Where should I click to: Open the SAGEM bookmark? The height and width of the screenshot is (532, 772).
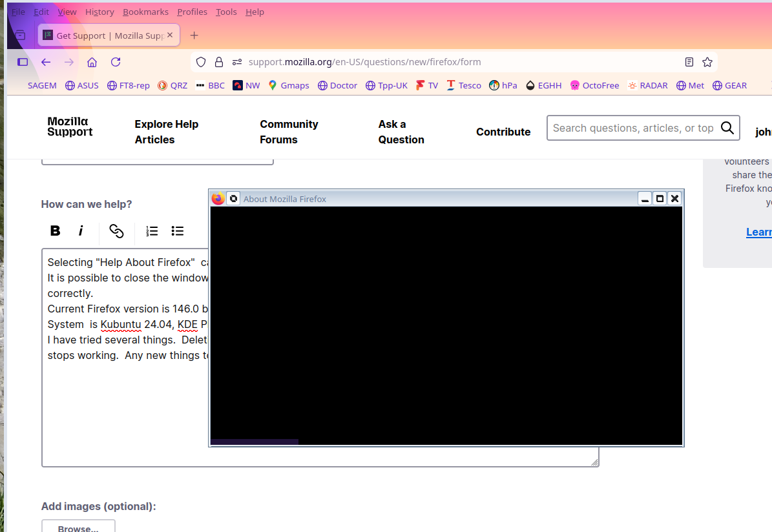[x=42, y=86]
